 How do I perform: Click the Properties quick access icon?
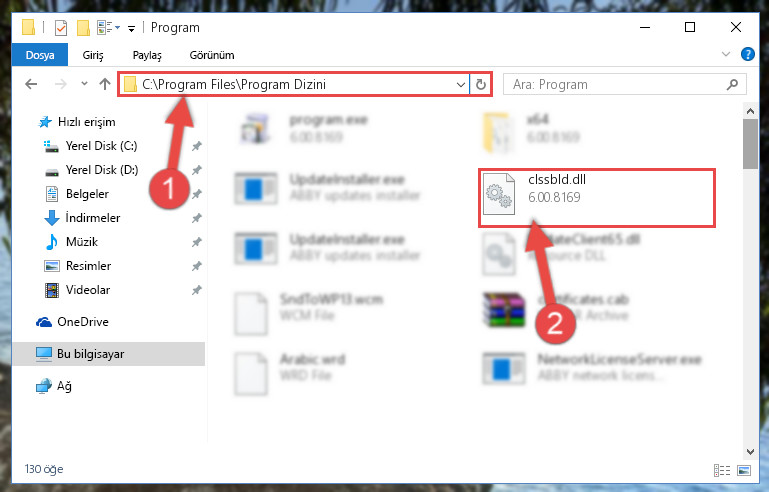pyautogui.click(x=61, y=28)
